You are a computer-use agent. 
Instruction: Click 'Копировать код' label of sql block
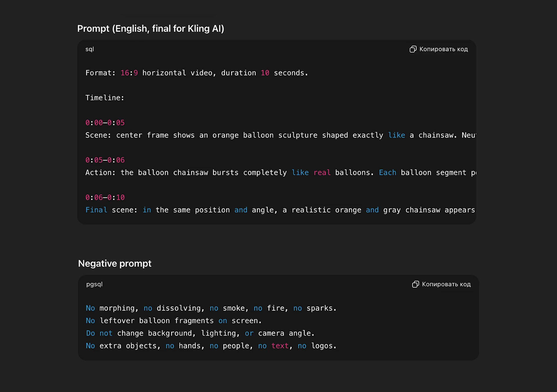443,49
